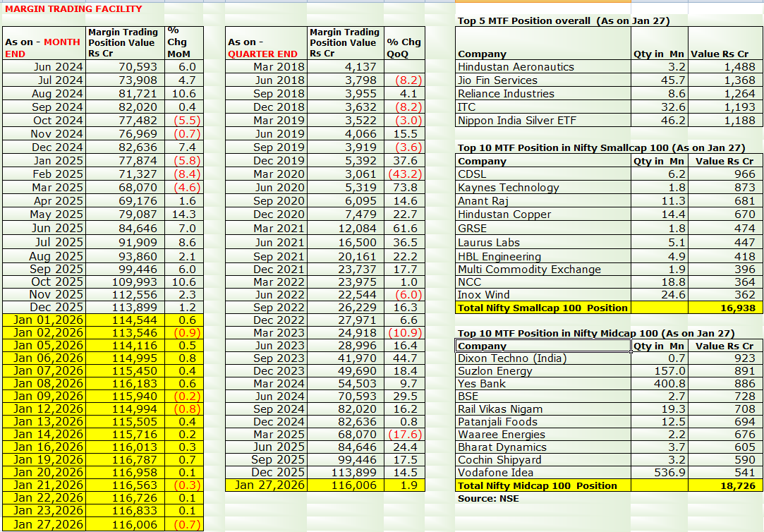This screenshot has width=764, height=532.
Task: Select the Cochin Shipyard company cell
Action: [542, 459]
